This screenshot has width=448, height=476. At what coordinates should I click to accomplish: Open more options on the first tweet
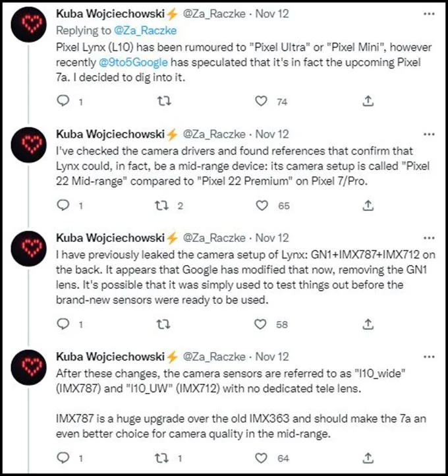(429, 14)
